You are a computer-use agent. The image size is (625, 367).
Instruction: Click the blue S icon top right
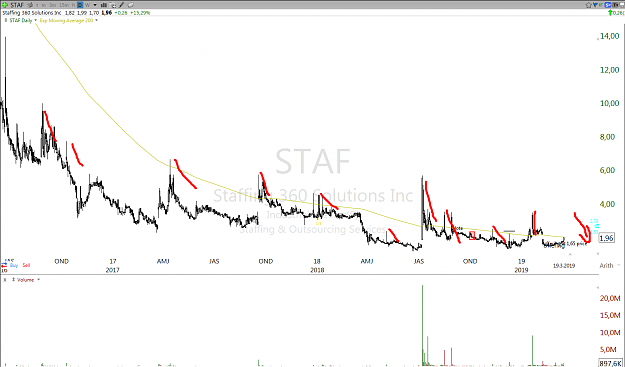pos(608,5)
